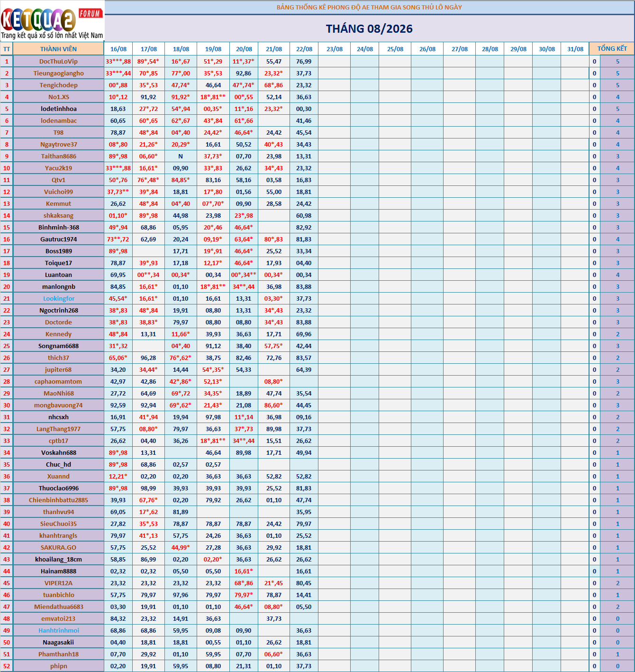Click member name Songnam6688
Viewport: 635px width, 672px height.
58,346
